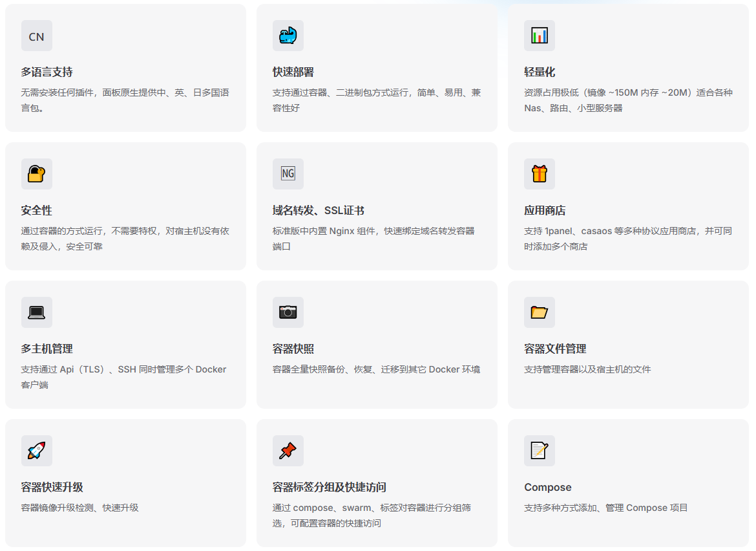The height and width of the screenshot is (551, 756).
Task: Click the Compose card title
Action: point(547,487)
